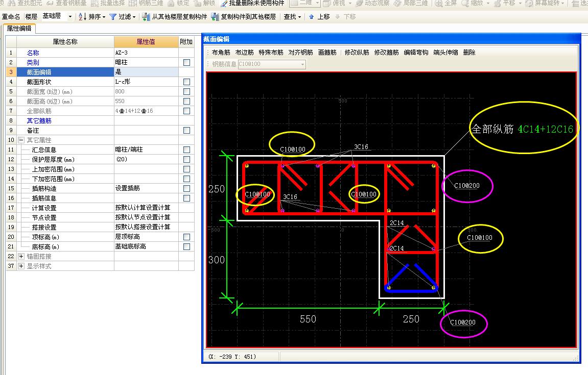Screen dimensions: 588x375
Task: Open the 钢筋信息 C10@100 combo box
Action: tap(272, 64)
